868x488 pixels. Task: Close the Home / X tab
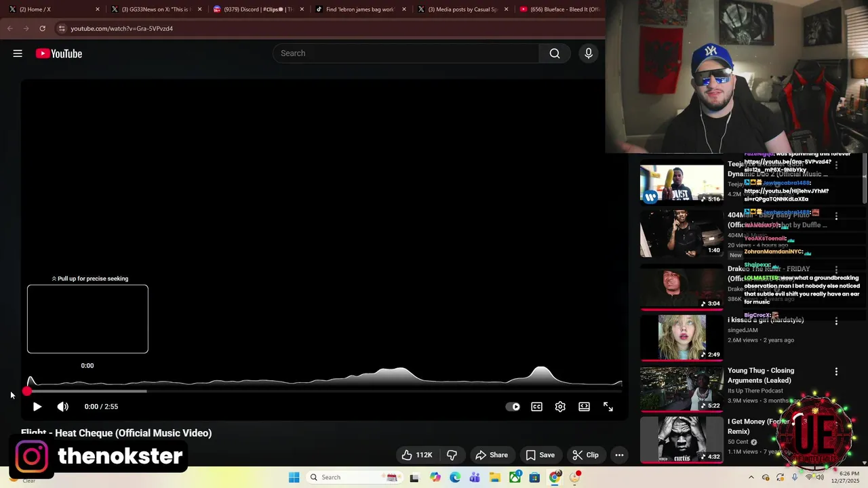[x=98, y=9]
